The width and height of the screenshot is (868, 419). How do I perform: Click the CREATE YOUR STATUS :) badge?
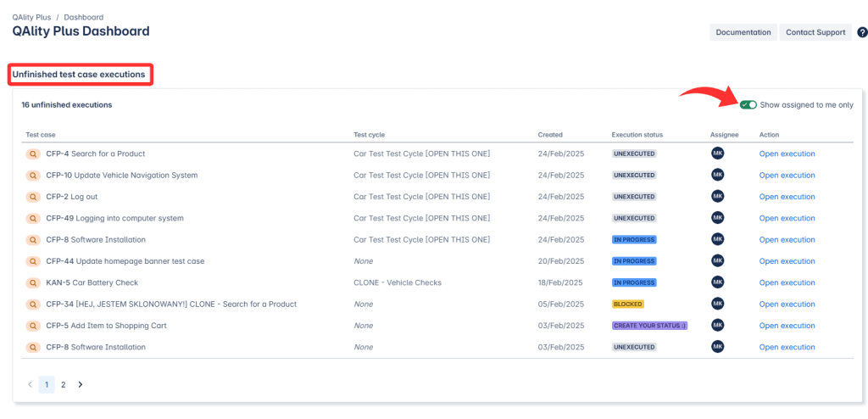coord(650,326)
